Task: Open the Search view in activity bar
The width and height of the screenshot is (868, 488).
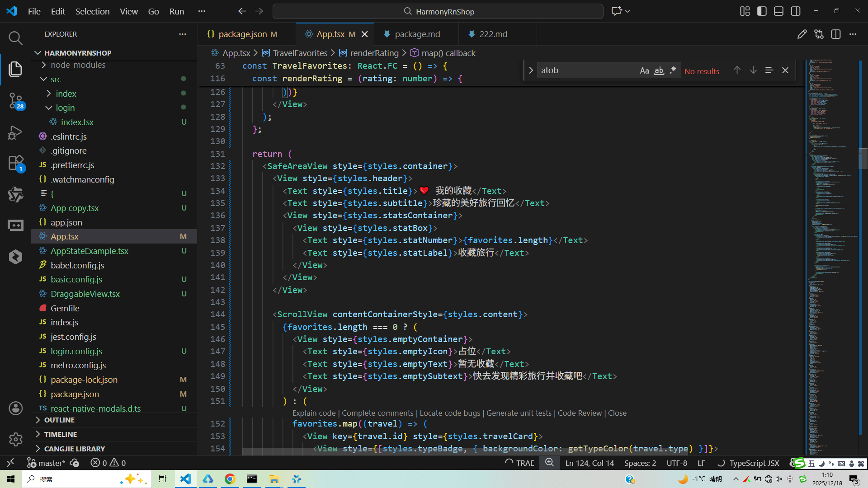Action: tap(15, 38)
